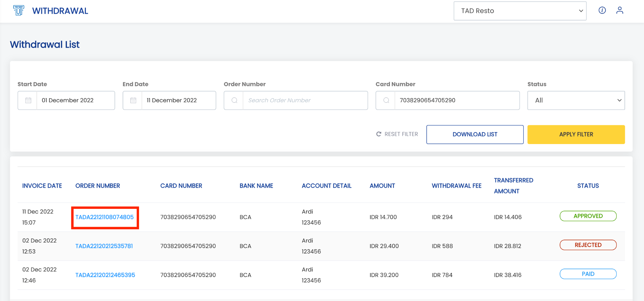Open the info help icon
644x301 pixels.
(602, 10)
